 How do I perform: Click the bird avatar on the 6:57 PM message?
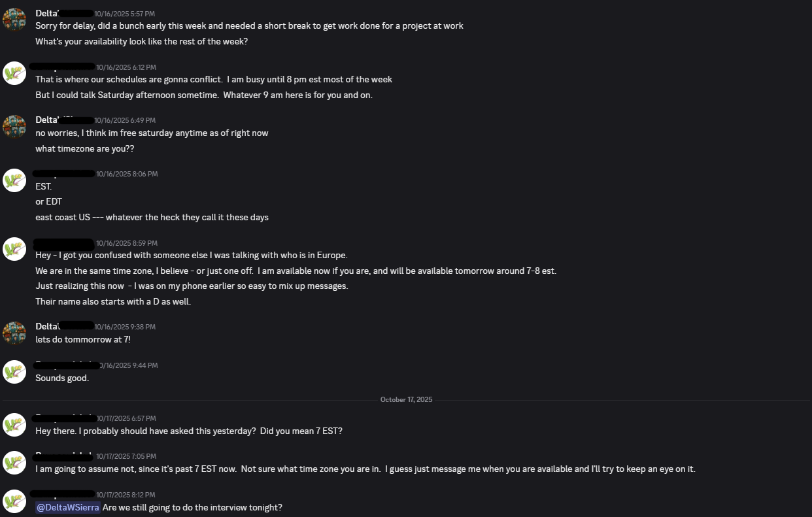coord(14,424)
